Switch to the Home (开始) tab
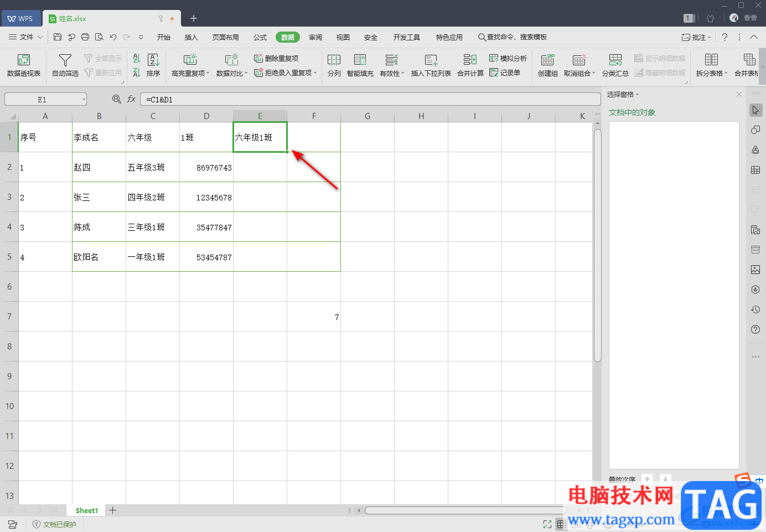The image size is (766, 532). (164, 37)
